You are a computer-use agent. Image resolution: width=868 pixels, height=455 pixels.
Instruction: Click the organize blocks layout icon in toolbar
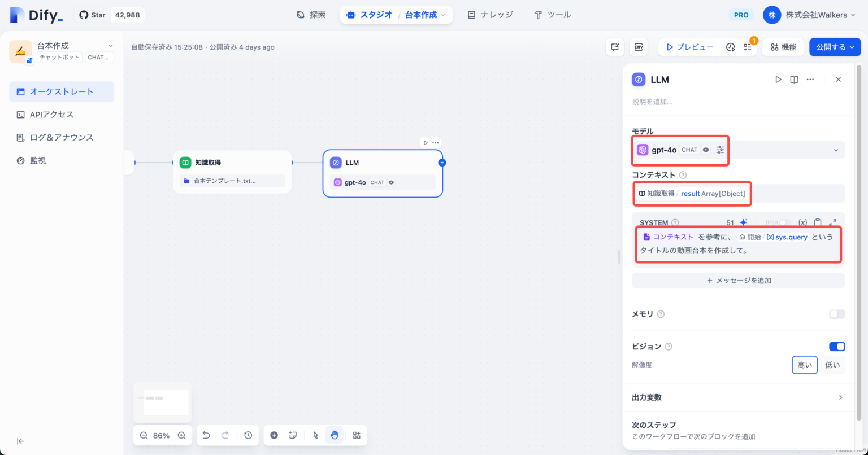[356, 435]
